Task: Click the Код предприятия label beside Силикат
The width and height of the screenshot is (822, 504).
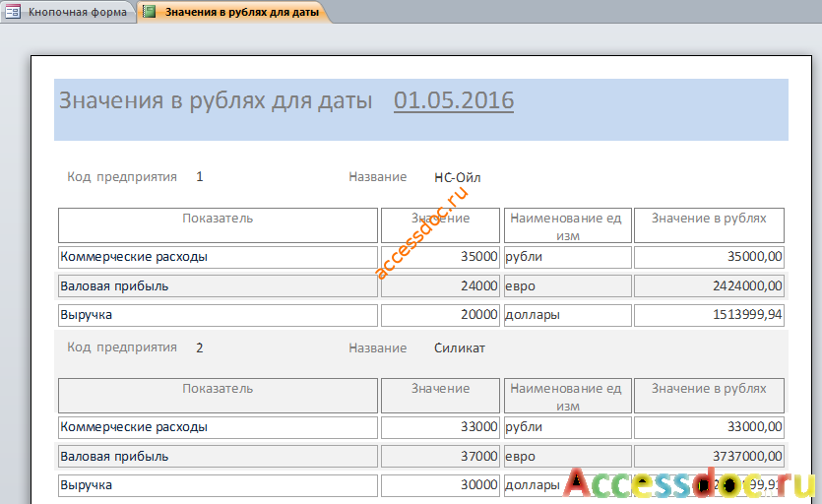Action: click(122, 347)
